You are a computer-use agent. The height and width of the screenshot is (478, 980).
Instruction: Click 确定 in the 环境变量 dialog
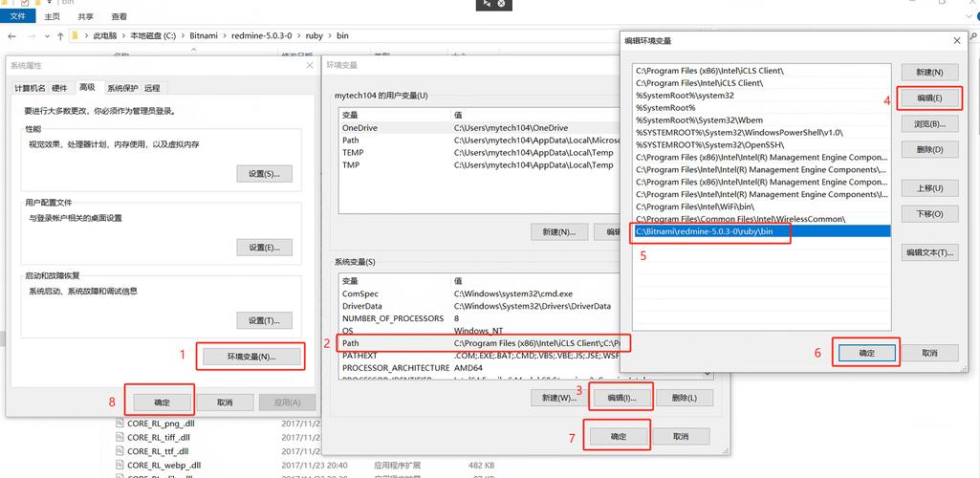pos(619,436)
